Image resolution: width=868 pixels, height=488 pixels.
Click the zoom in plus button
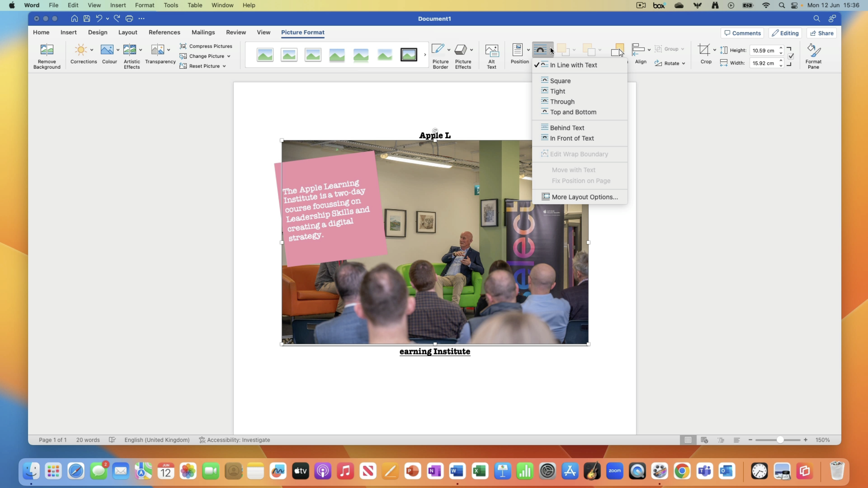coord(805,440)
